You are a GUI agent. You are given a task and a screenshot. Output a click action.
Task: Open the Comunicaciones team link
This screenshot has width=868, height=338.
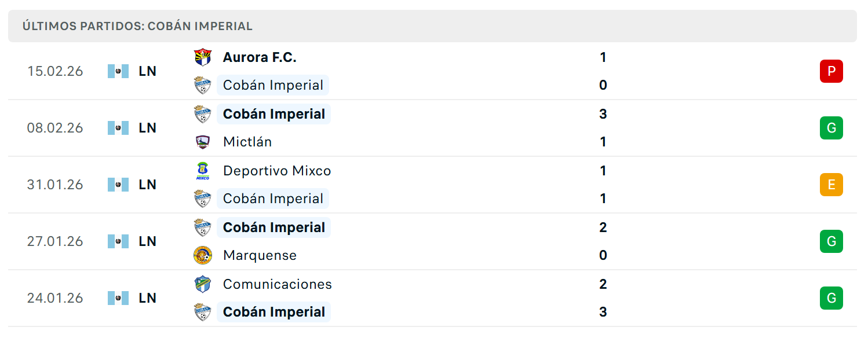278,284
